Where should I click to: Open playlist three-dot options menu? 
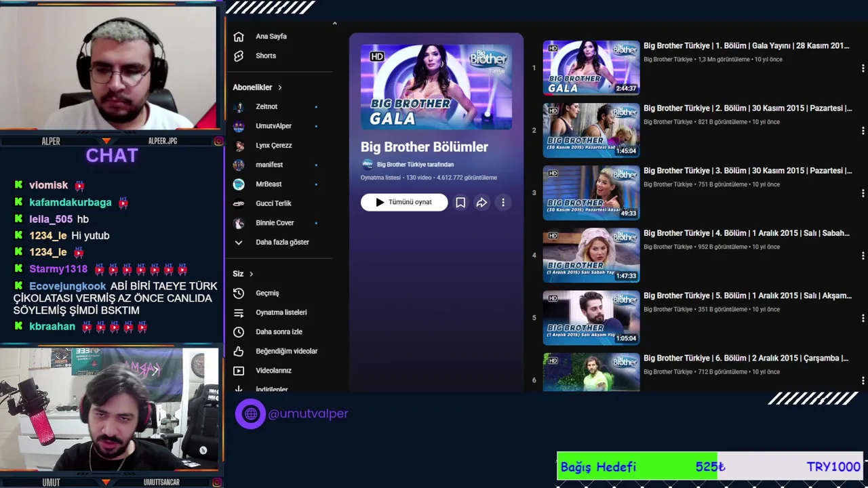click(x=503, y=202)
